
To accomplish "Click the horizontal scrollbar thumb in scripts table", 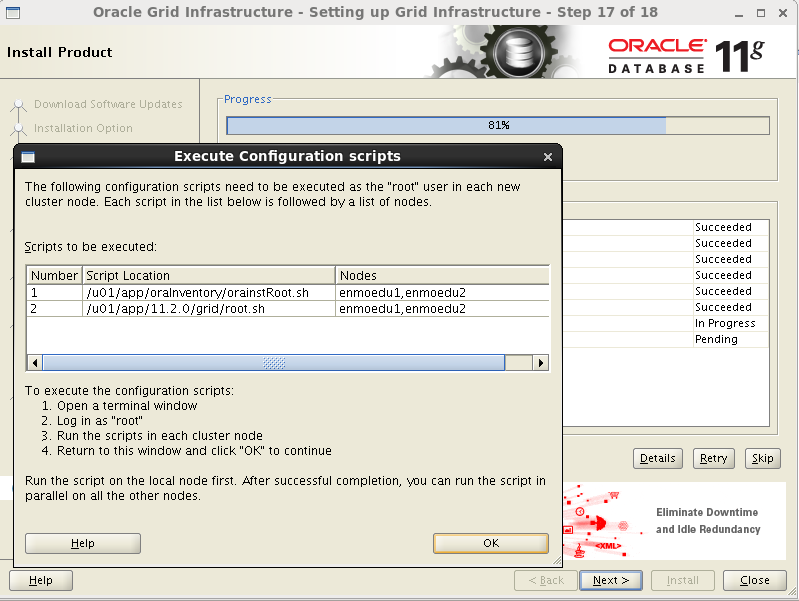I will 274,363.
